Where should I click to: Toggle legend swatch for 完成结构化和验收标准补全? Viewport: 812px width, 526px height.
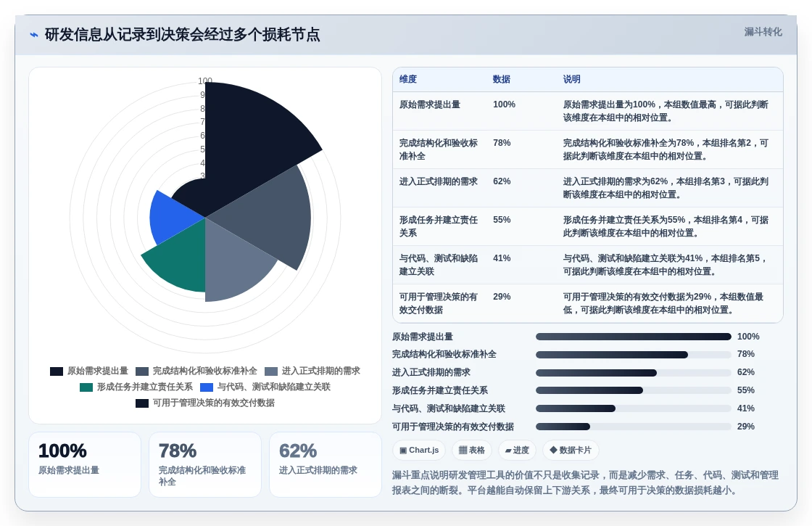(142, 371)
